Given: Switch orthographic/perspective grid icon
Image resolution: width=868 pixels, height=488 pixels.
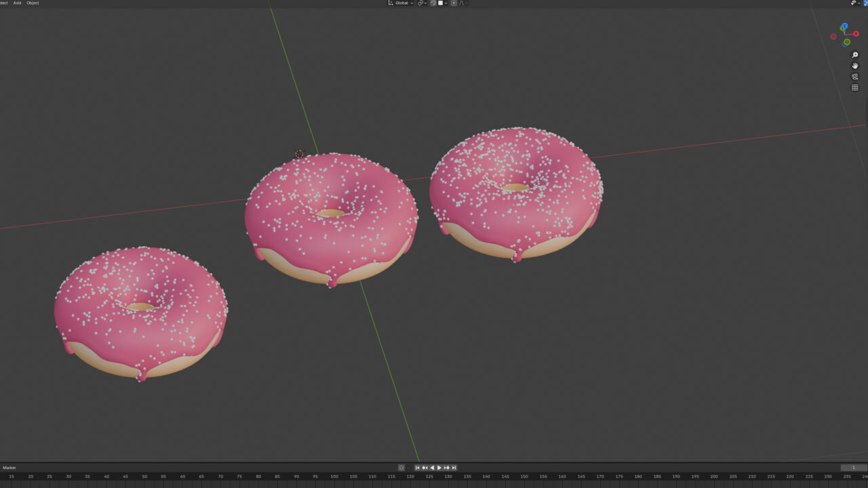Looking at the screenshot, I should click(854, 87).
